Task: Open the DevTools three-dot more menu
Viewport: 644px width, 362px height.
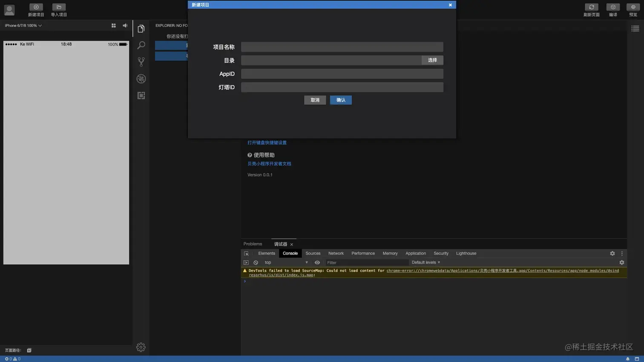Action: coord(622,254)
